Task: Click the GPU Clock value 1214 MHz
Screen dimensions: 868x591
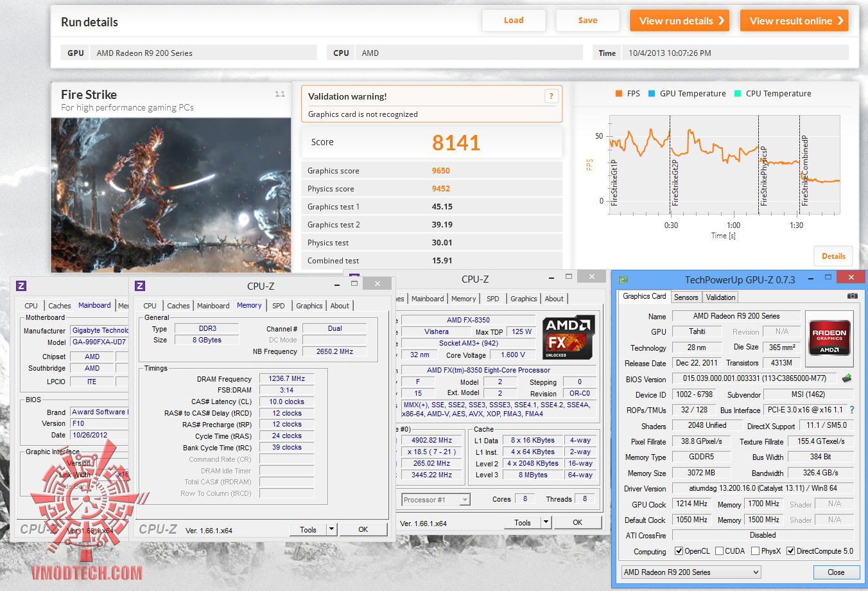Action: pyautogui.click(x=691, y=504)
